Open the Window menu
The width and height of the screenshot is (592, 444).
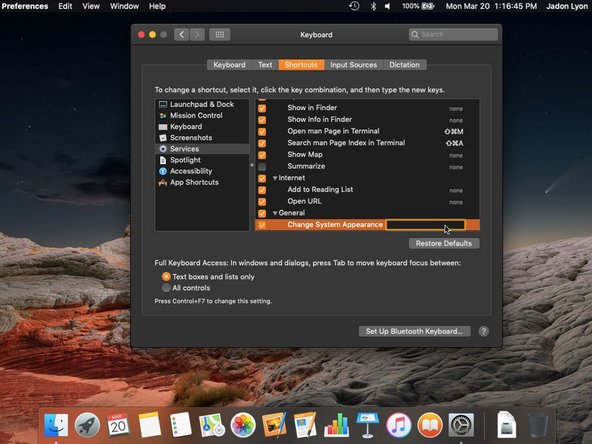pos(124,6)
